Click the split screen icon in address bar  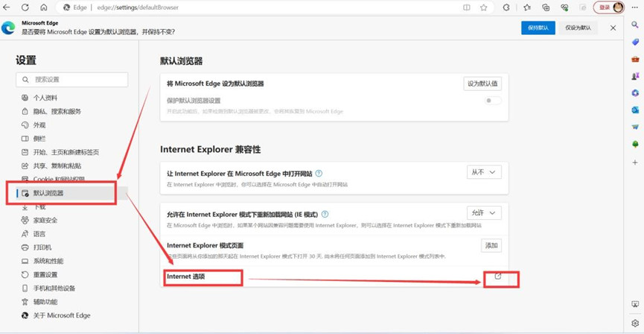coord(467,7)
